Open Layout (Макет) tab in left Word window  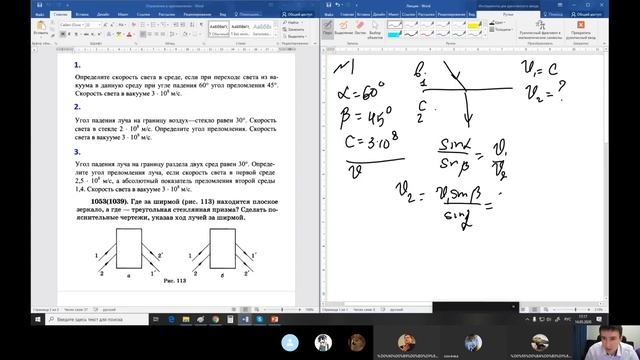coord(123,14)
